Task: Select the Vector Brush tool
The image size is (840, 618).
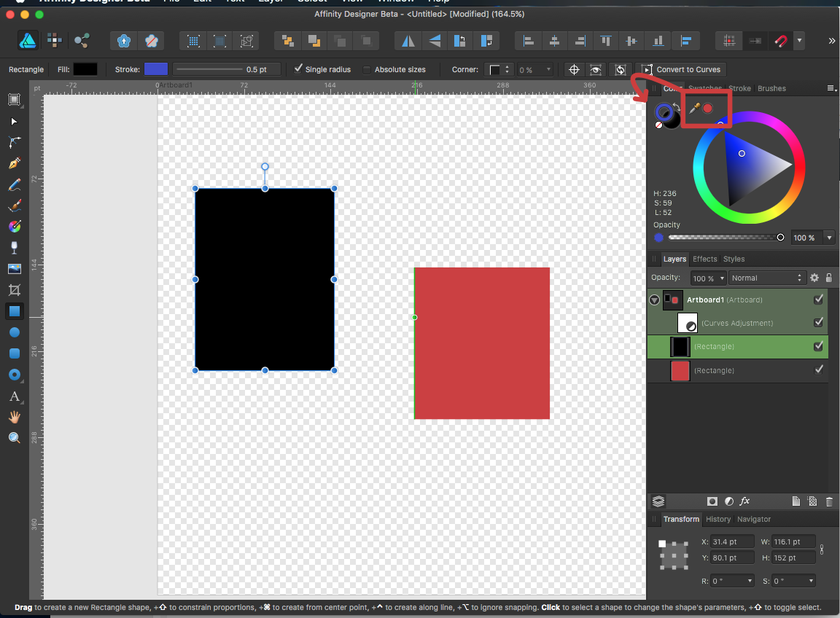Action: coord(15,206)
